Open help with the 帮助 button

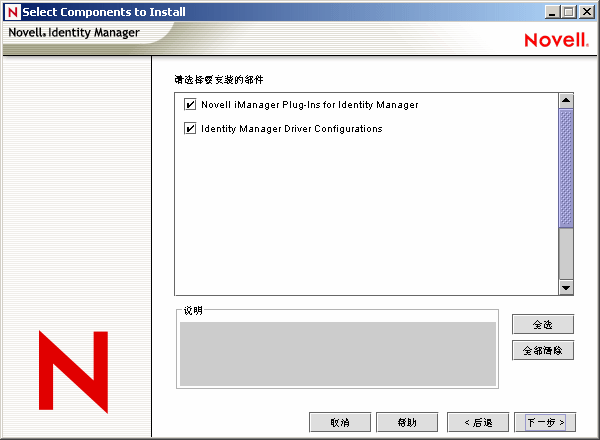[407, 422]
